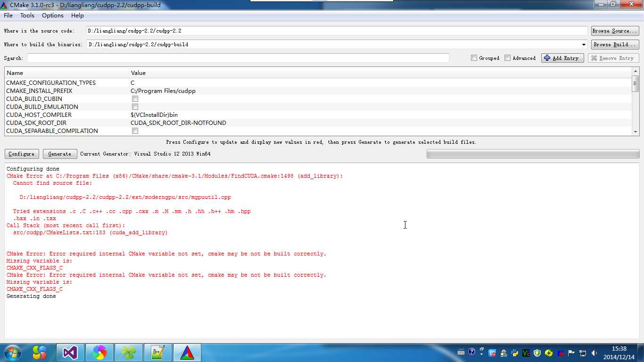
Task: Click the Value column header
Action: click(x=380, y=73)
